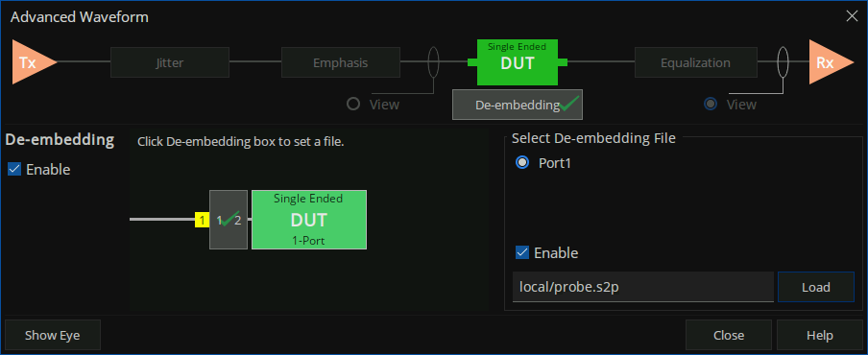868x355 pixels.
Task: Click the De-embedding button with the checkmark
Action: coord(518,105)
